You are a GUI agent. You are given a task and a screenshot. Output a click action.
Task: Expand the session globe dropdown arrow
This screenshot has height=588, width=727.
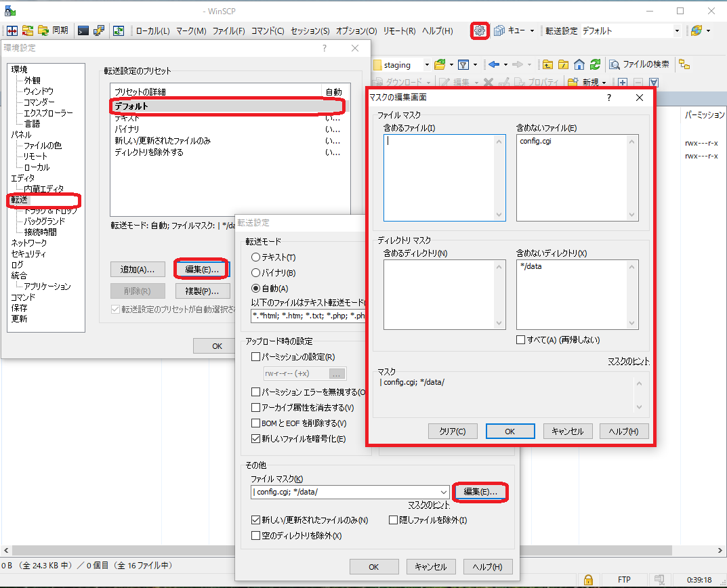click(708, 30)
